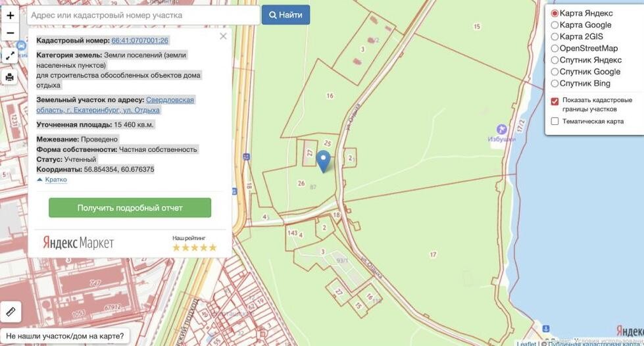Click parcel number 143 on map
The width and height of the screenshot is (644, 346).
293,233
